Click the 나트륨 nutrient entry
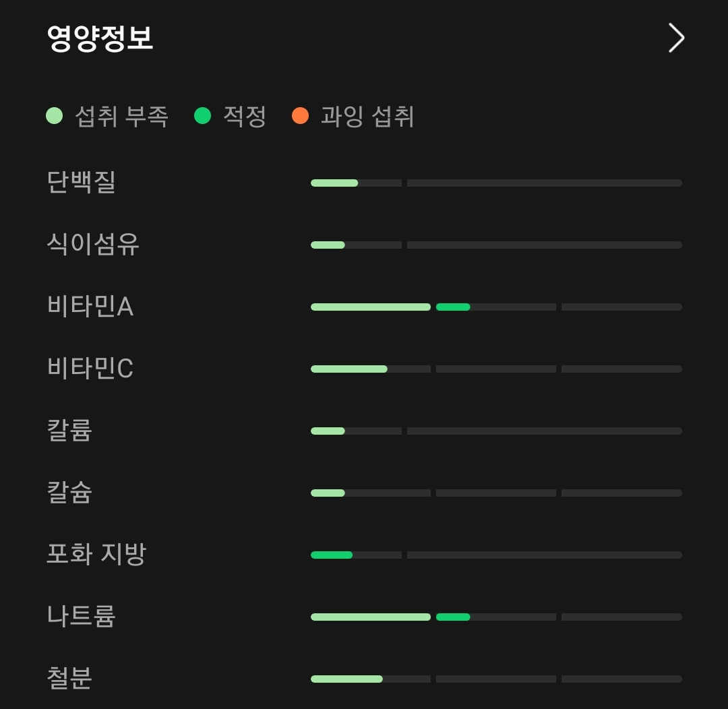The width and height of the screenshot is (728, 709). point(80,617)
